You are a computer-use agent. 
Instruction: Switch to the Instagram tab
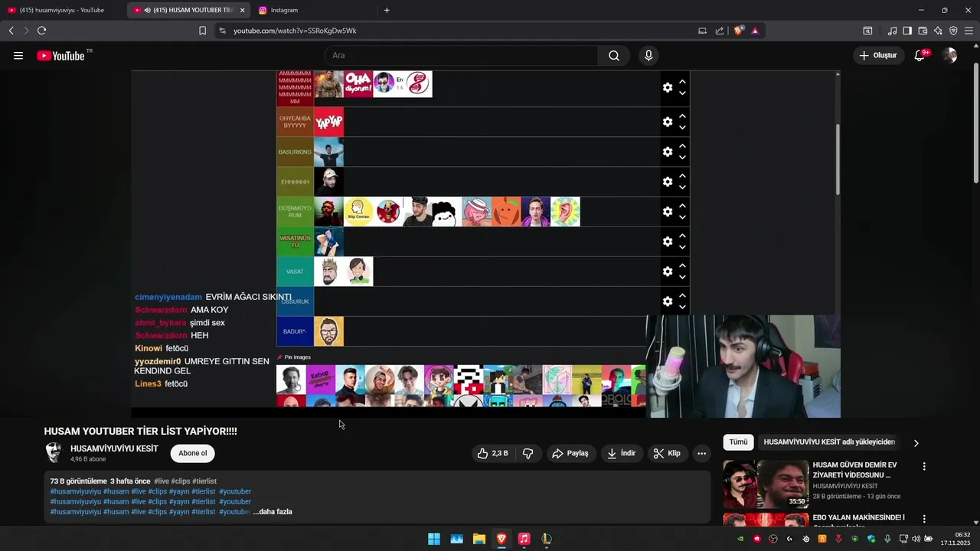pyautogui.click(x=312, y=10)
